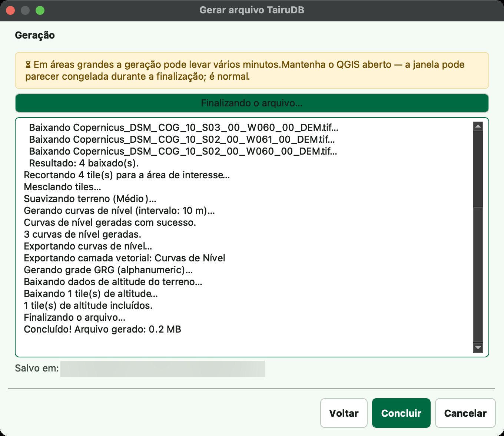
Task: Cancel using the Cancelar button
Action: 465,413
